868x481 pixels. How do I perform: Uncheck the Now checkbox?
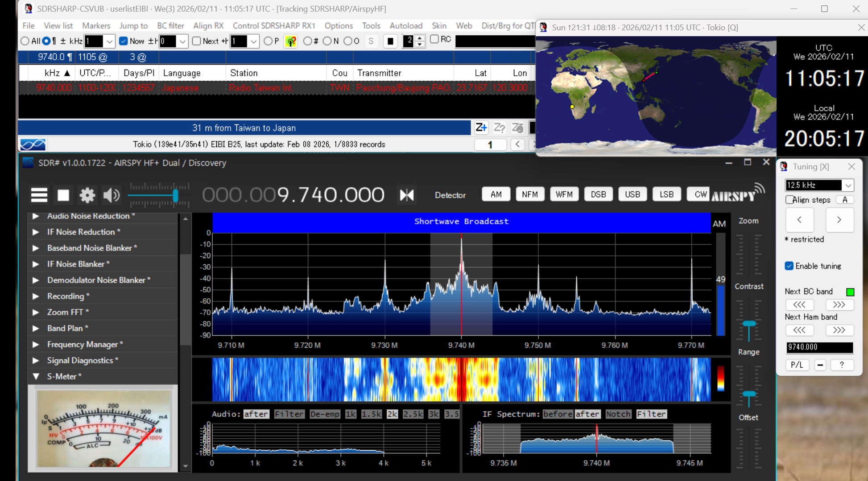pos(124,41)
